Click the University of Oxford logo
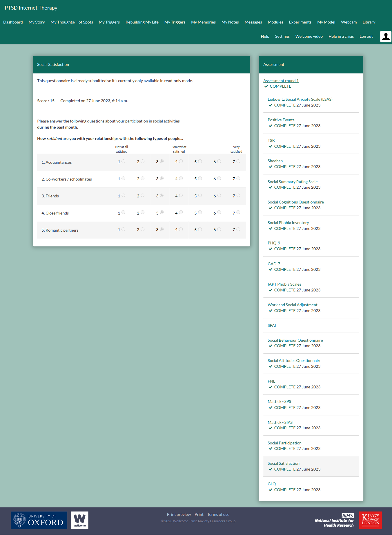Viewport: 392px width, 535px height. [x=39, y=520]
